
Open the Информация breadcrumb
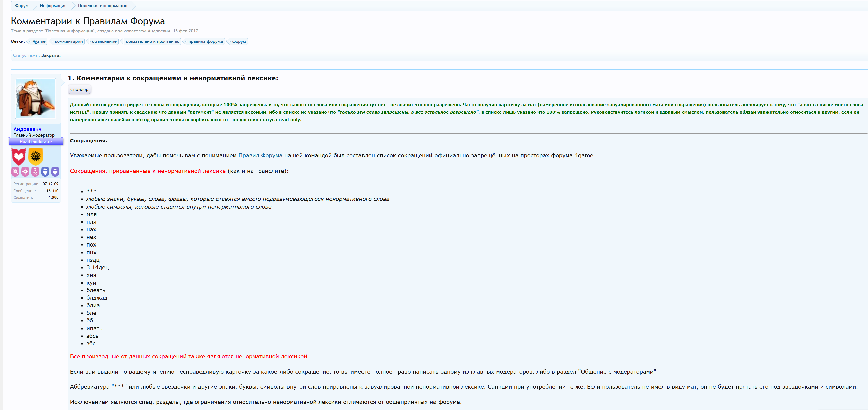click(x=53, y=5)
